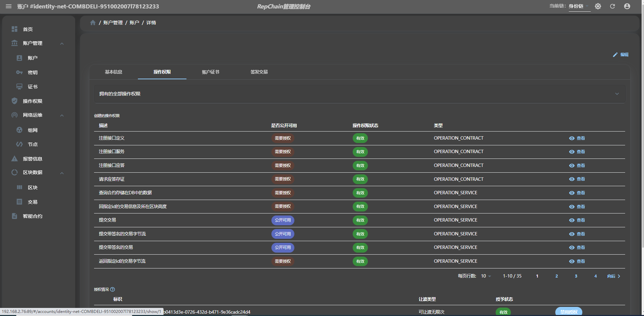Expand the 拥有的全部操作权限 panel
644x316 pixels.
359,94
